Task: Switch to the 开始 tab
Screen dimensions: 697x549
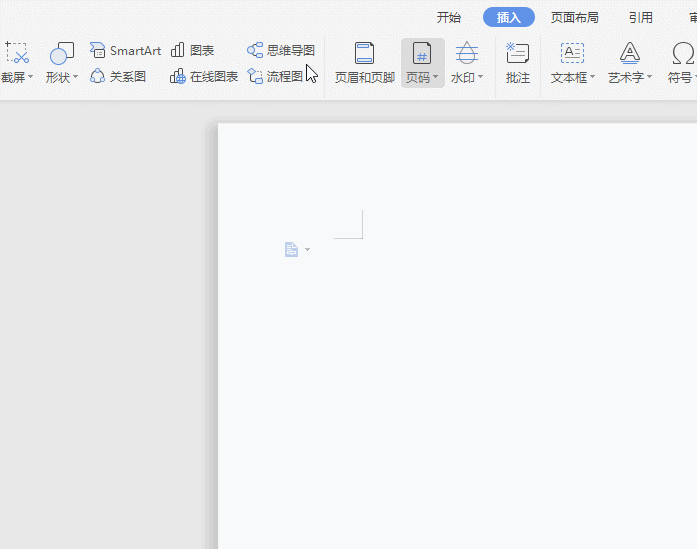Action: tap(449, 18)
